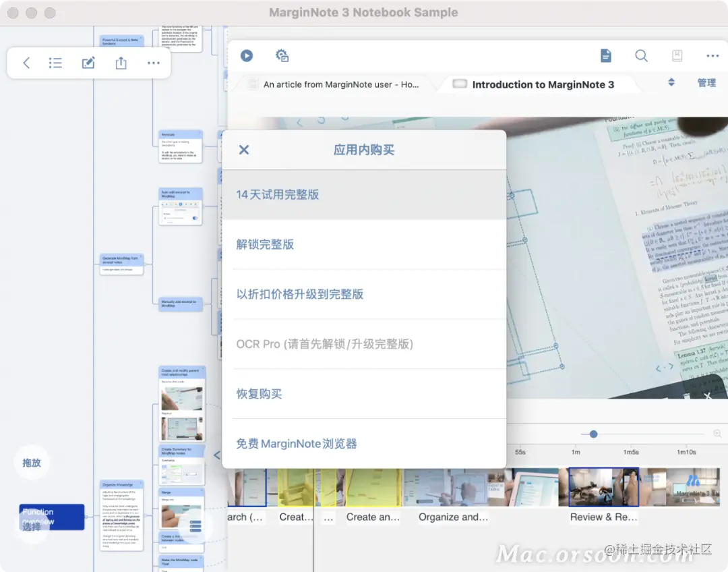This screenshot has height=572, width=728.
Task: Click the Create an... chapter label
Action: 373,517
